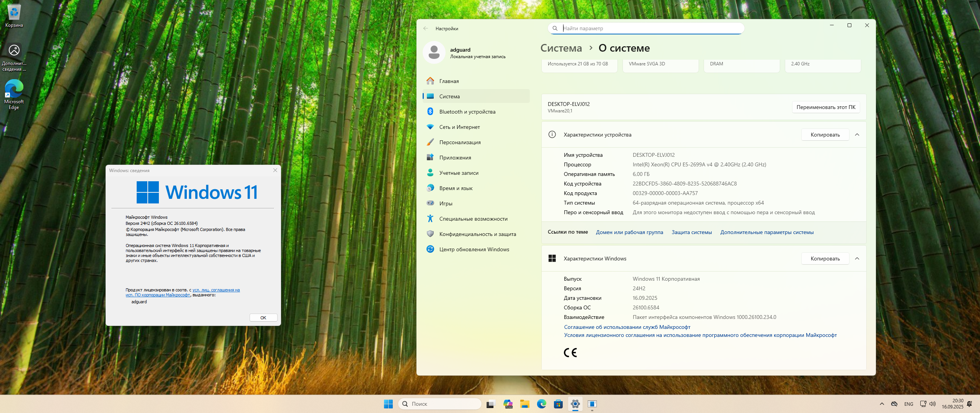Viewport: 980px width, 413px height.
Task: Click the Settings gear on taskbar
Action: pyautogui.click(x=575, y=404)
